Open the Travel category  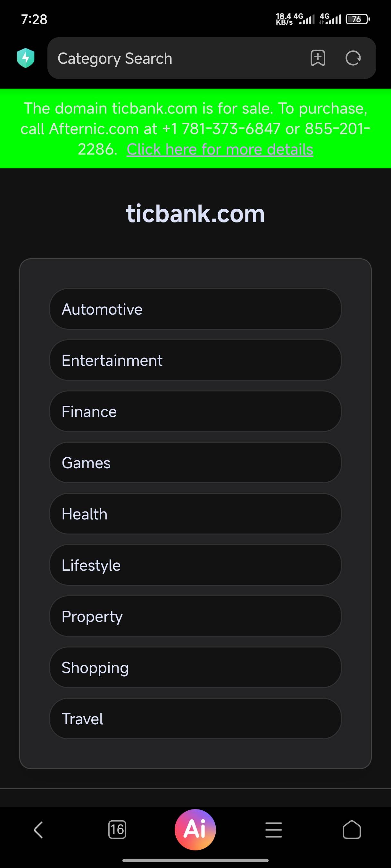coord(195,719)
